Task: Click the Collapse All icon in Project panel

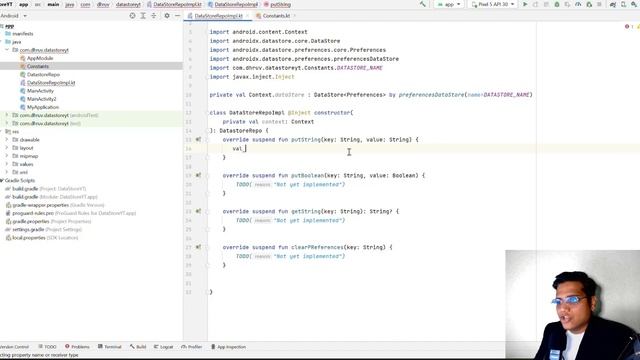Action: pos(153,16)
